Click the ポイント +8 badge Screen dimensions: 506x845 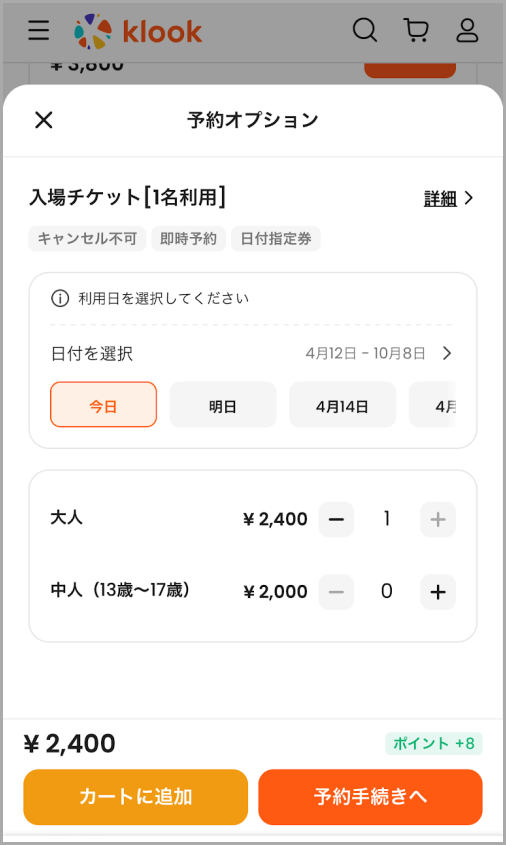pyautogui.click(x=434, y=744)
